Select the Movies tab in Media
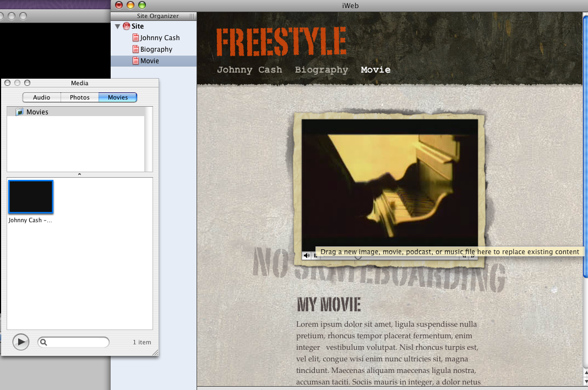Screen dimensions: 588x390 click(x=118, y=97)
